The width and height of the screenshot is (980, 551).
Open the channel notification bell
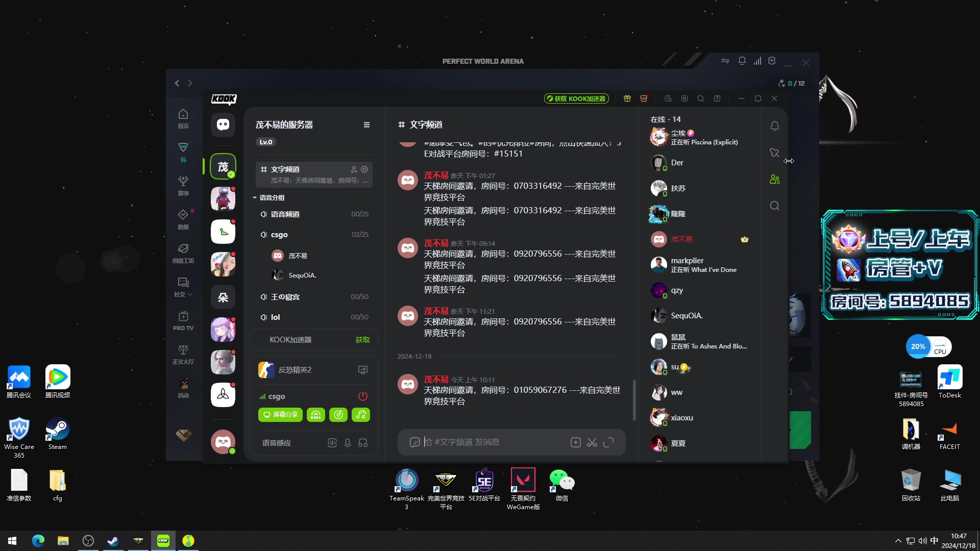point(775,126)
